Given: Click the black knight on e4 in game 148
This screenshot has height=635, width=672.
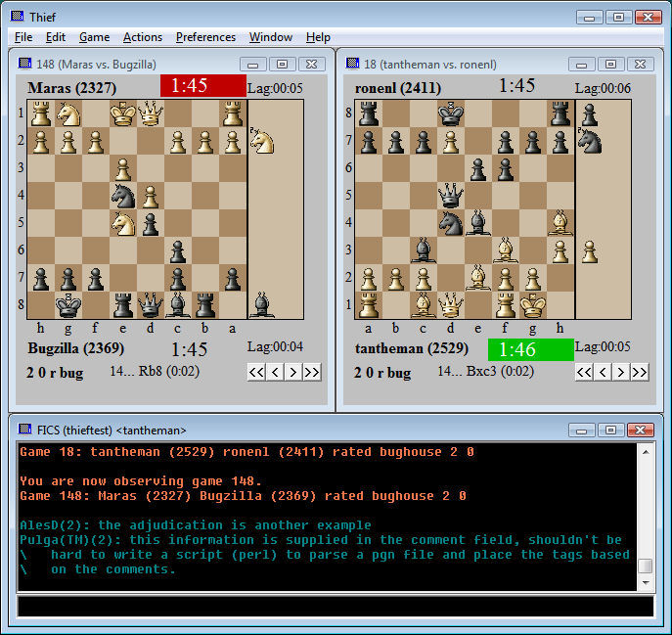Looking at the screenshot, I should (x=123, y=197).
